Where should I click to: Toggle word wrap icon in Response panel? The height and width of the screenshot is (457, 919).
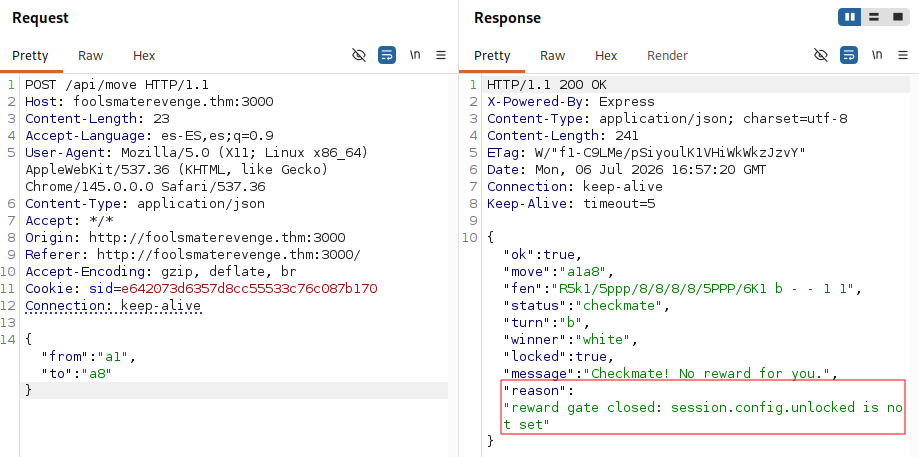[849, 56]
